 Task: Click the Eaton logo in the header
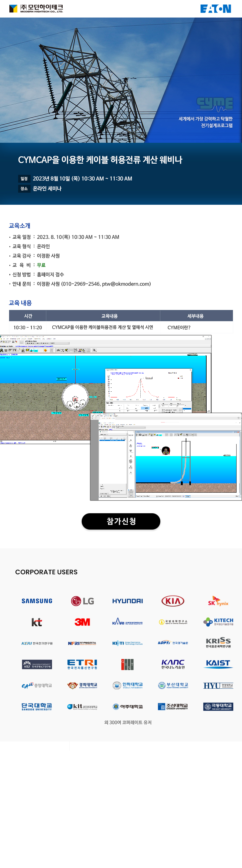click(x=215, y=8)
